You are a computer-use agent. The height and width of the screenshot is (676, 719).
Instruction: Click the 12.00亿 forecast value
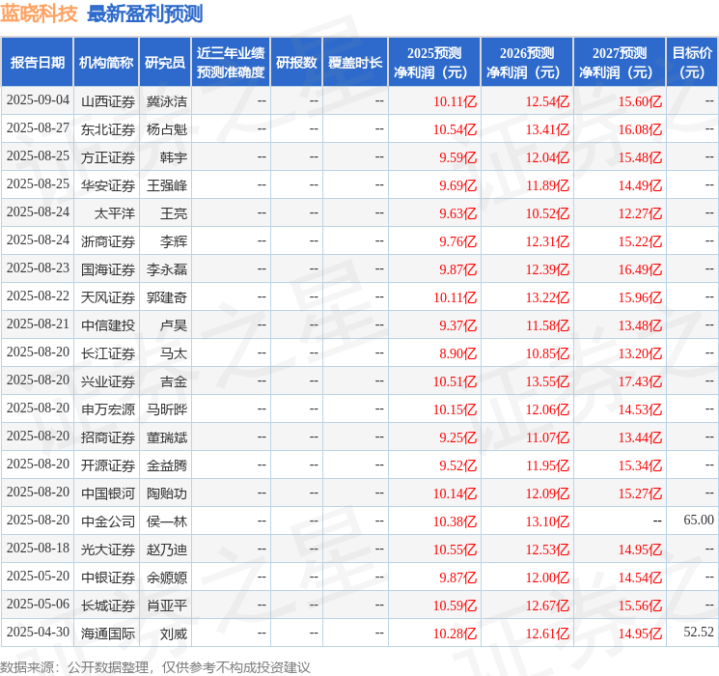tap(548, 577)
